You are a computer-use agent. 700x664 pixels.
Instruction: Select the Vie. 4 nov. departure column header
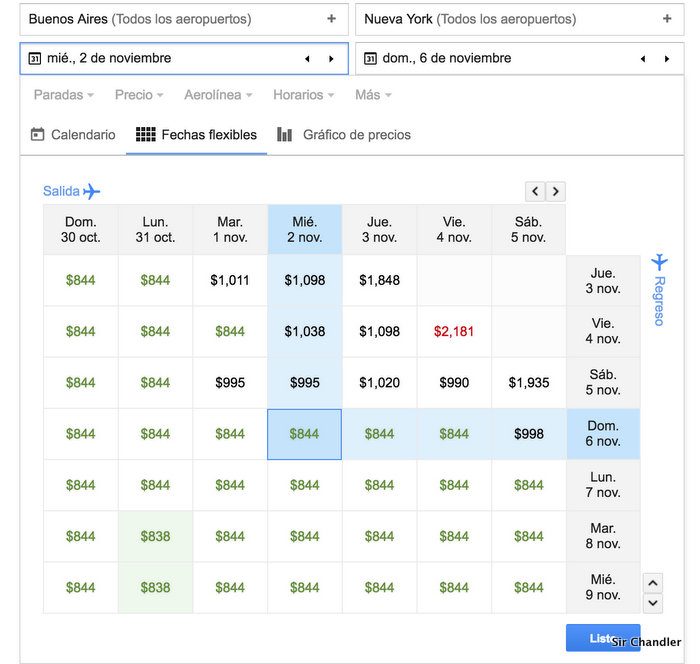tap(454, 230)
